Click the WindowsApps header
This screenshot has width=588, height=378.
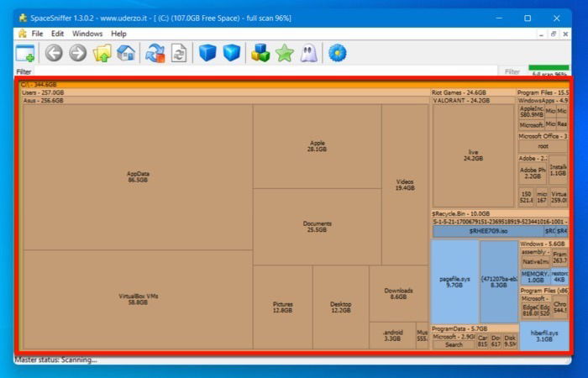tap(543, 101)
